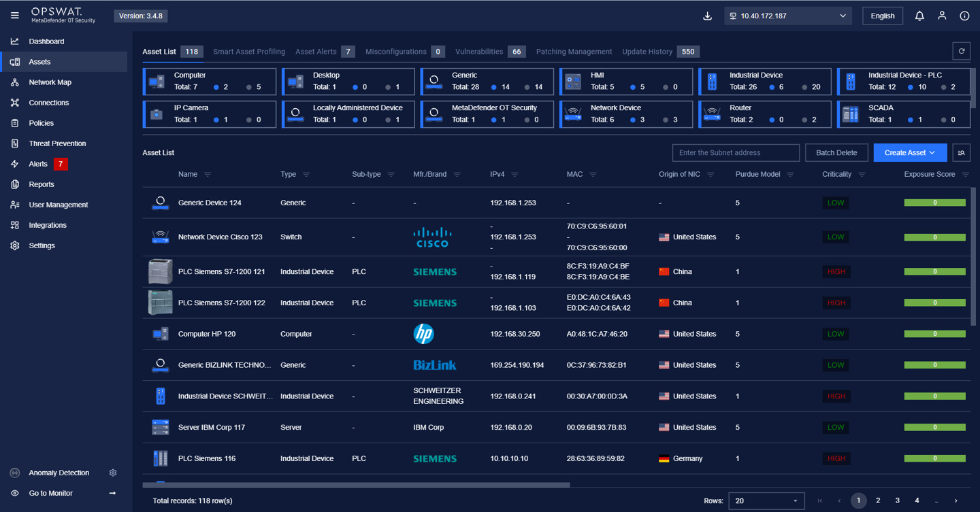
Task: Click the next page arrow
Action: tap(955, 501)
